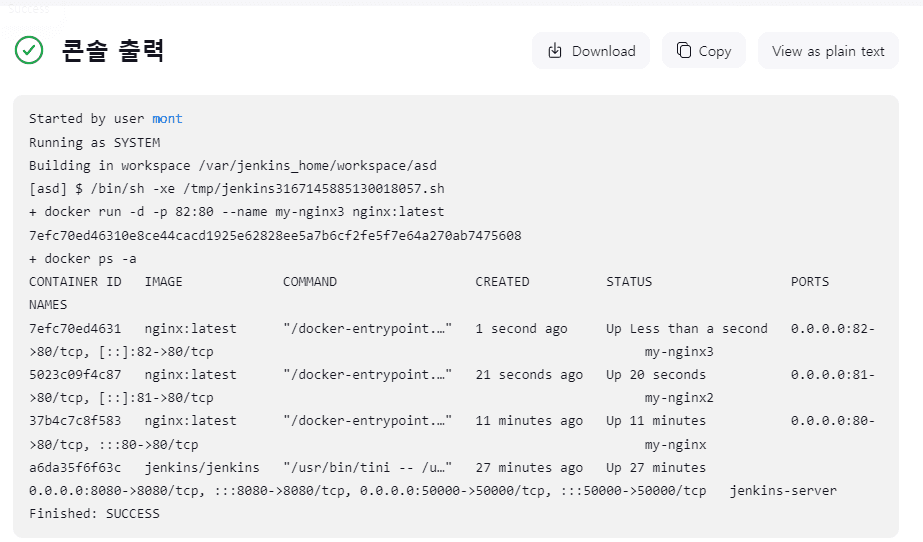Click the Finished: SUCCESS line
923x542 pixels.
[x=94, y=514]
